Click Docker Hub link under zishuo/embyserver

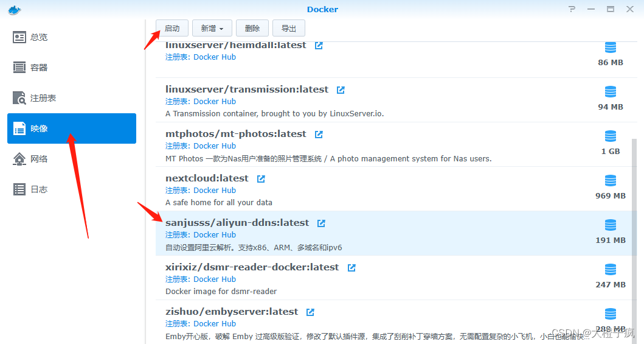215,323
